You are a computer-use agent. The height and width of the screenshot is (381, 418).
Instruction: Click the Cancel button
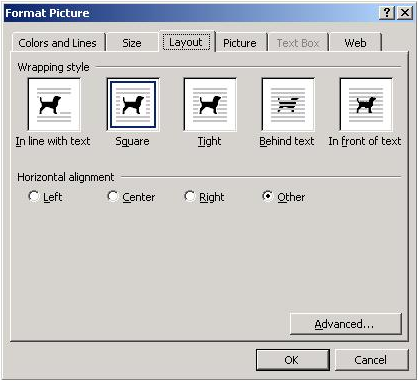pos(371,360)
